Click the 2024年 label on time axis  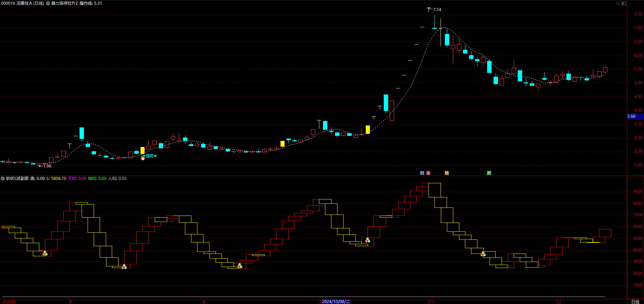tap(9, 302)
